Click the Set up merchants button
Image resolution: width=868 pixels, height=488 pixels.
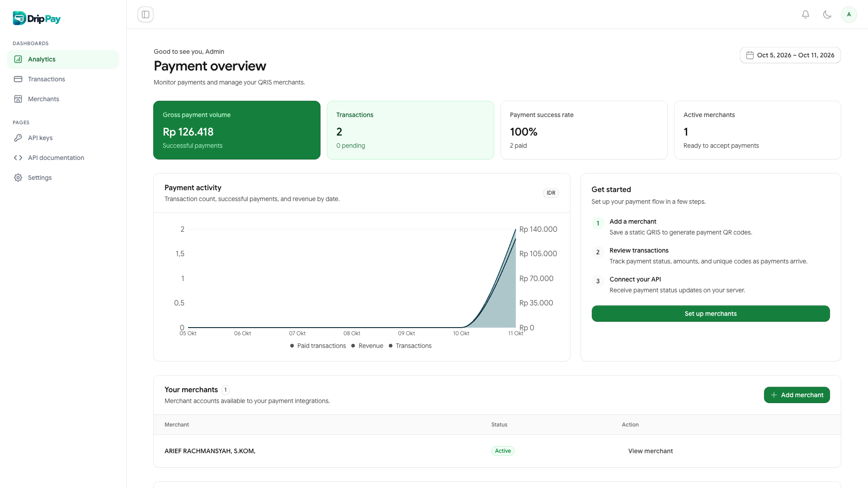711,314
